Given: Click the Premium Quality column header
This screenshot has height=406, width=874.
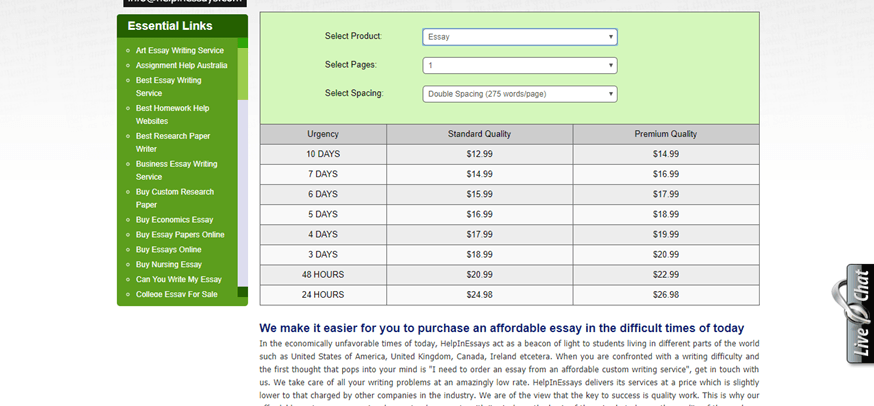Looking at the screenshot, I should click(666, 134).
